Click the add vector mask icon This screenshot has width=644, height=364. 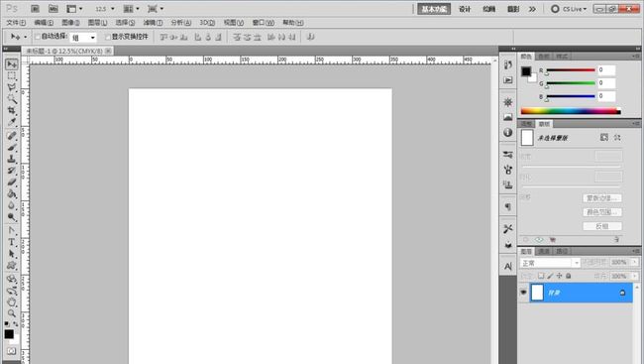(x=617, y=138)
